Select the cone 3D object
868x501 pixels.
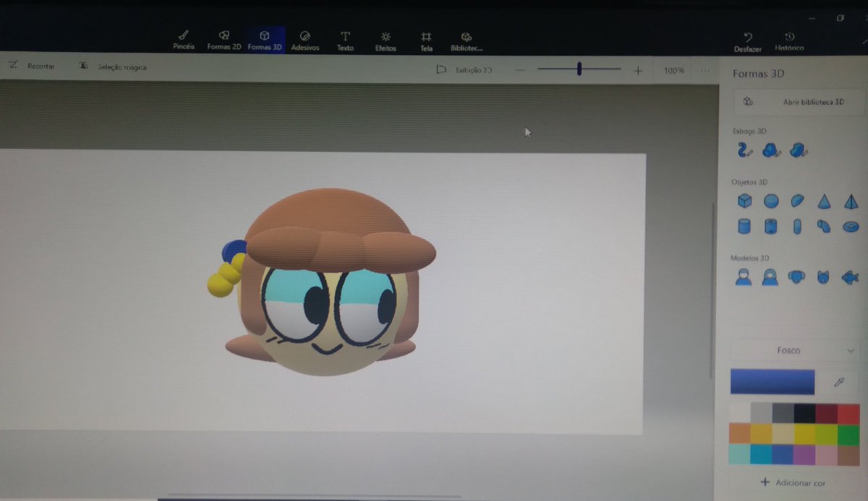[824, 201]
